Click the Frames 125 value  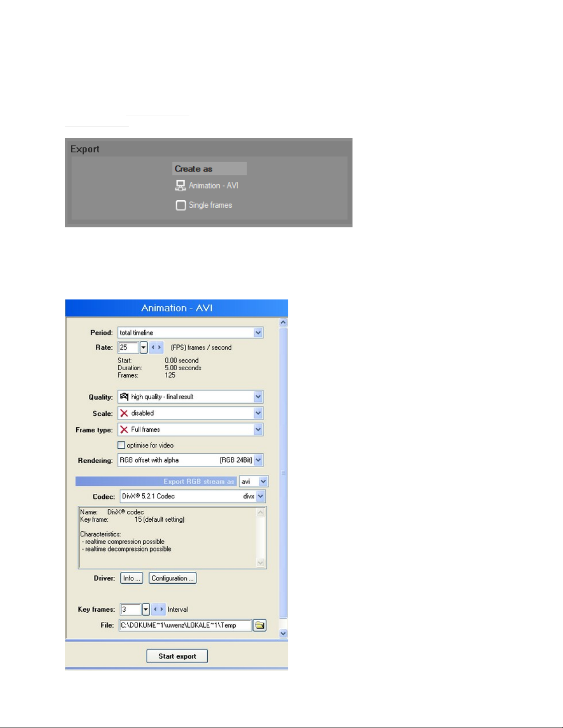170,375
